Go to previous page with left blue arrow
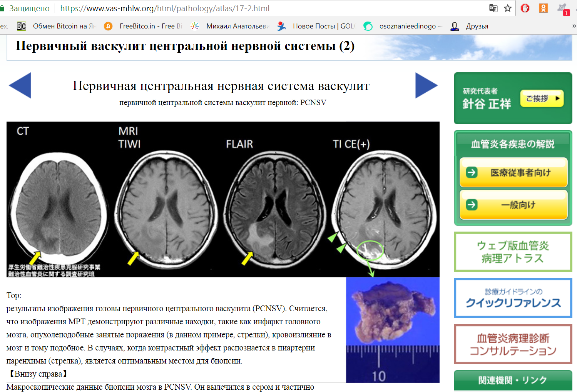The height and width of the screenshot is (392, 577). pos(20,85)
